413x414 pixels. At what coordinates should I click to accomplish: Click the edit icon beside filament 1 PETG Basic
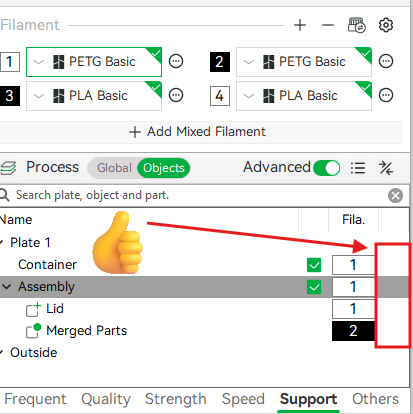176,61
